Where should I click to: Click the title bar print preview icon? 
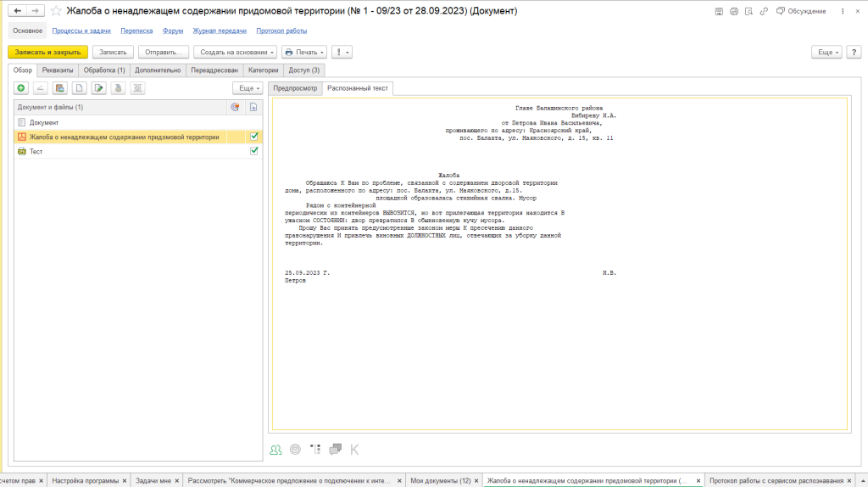pos(748,11)
